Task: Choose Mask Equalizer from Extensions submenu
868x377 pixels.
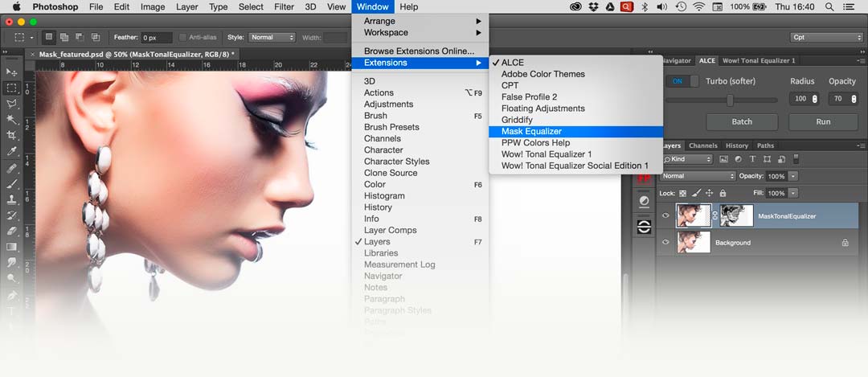Action: tap(575, 131)
